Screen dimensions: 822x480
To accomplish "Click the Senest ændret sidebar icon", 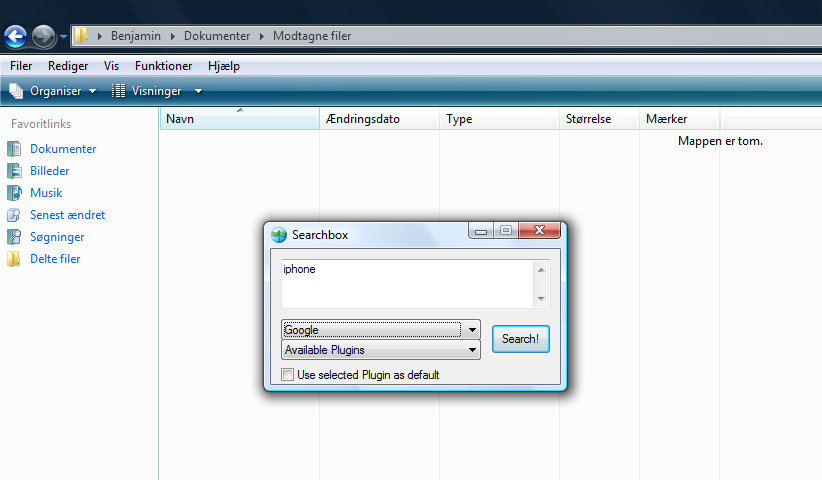I will click(x=14, y=215).
